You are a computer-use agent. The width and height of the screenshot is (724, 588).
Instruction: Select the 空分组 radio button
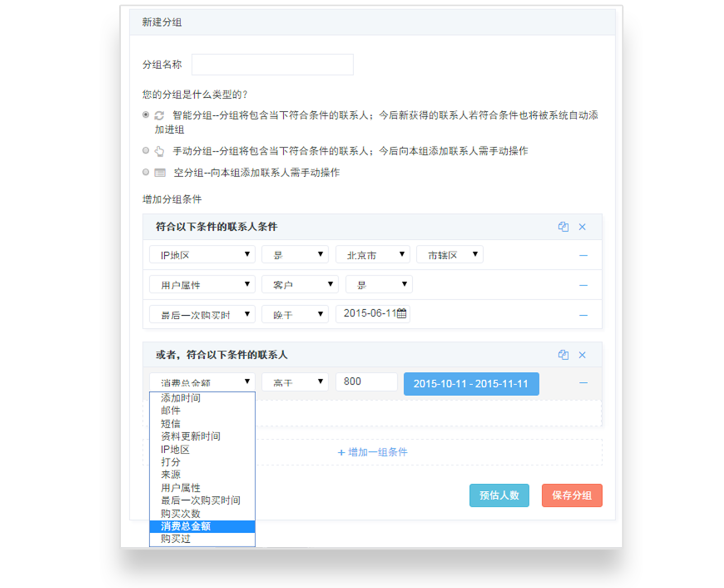point(146,172)
